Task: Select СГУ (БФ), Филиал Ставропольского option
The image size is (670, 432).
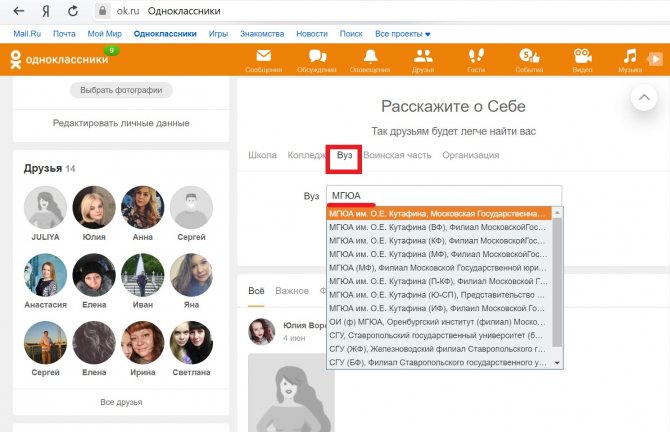Action: click(x=439, y=362)
